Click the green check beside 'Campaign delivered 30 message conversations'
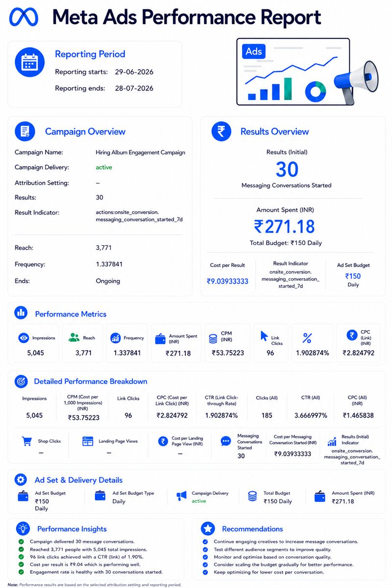The image size is (392, 588). point(21,541)
